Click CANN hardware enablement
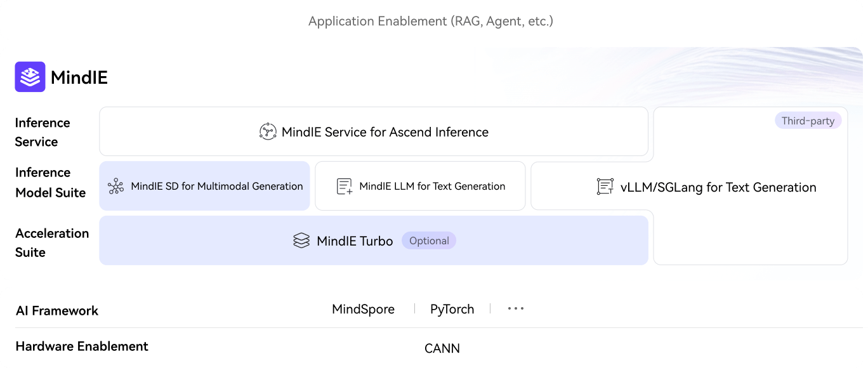The image size is (868, 368). pos(442,348)
